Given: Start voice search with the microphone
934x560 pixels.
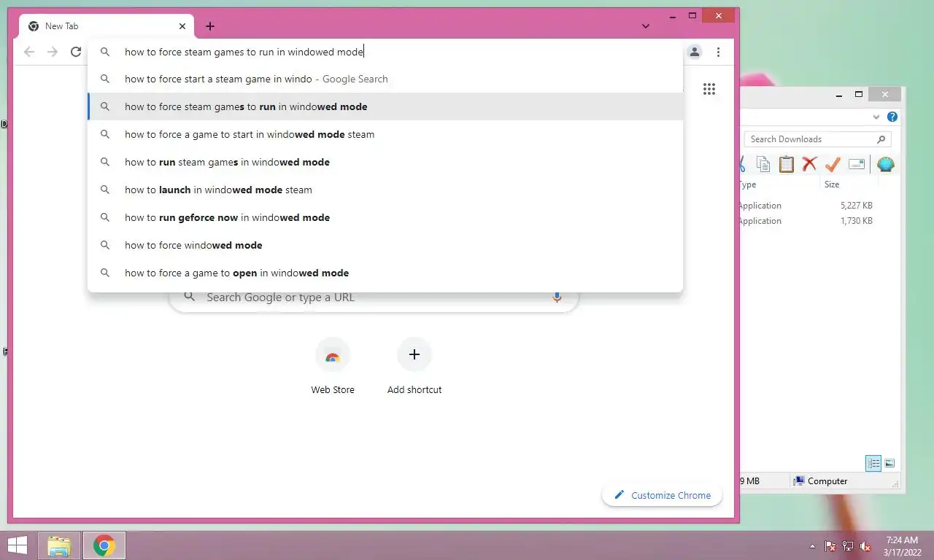Looking at the screenshot, I should pyautogui.click(x=557, y=297).
